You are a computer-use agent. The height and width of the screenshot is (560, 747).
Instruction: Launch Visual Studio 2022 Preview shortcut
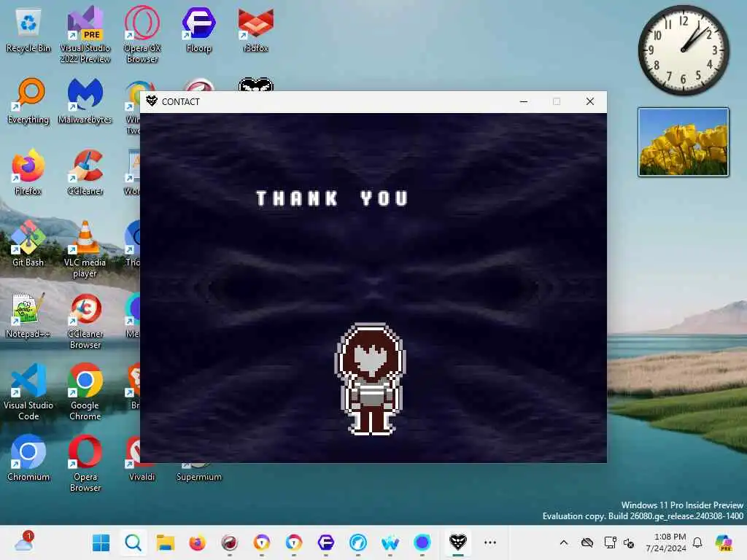[85, 34]
